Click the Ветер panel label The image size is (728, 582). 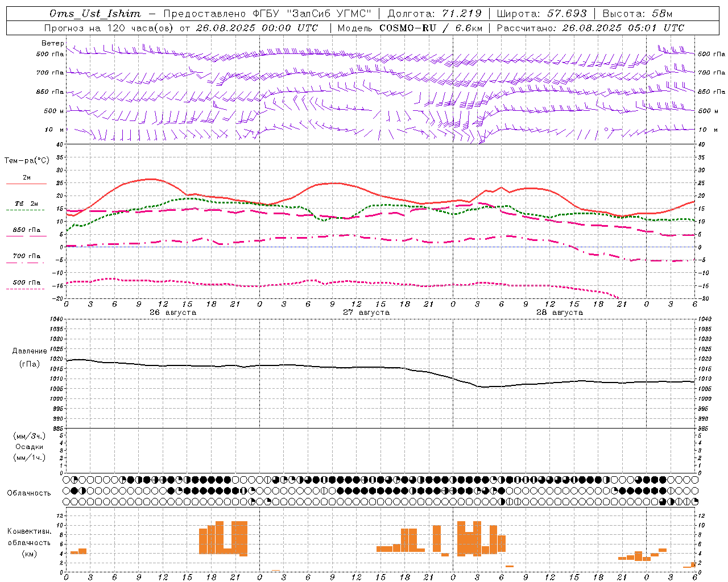(53, 43)
